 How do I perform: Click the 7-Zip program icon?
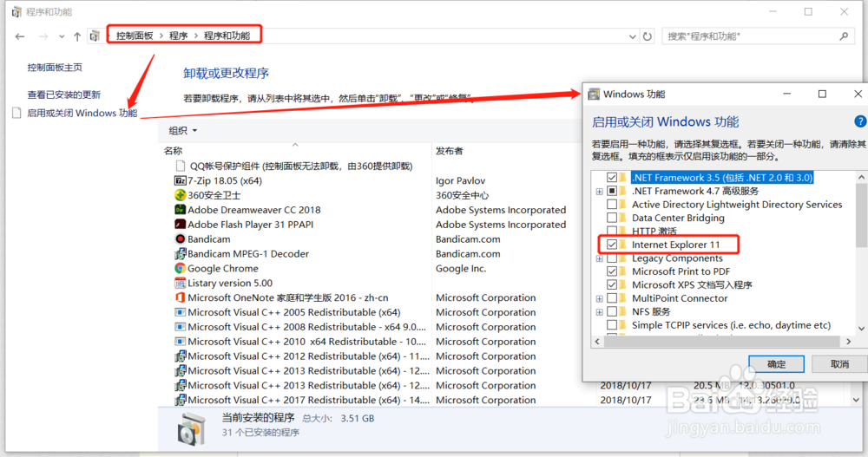[x=180, y=180]
